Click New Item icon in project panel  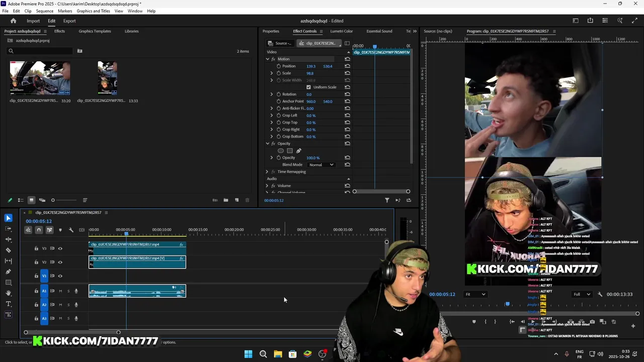(x=236, y=200)
